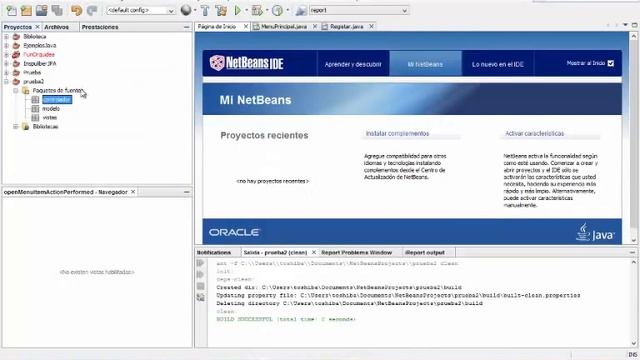This screenshot has height=360, width=640.
Task: Expand the Biblioteca project node
Action: tap(6, 36)
